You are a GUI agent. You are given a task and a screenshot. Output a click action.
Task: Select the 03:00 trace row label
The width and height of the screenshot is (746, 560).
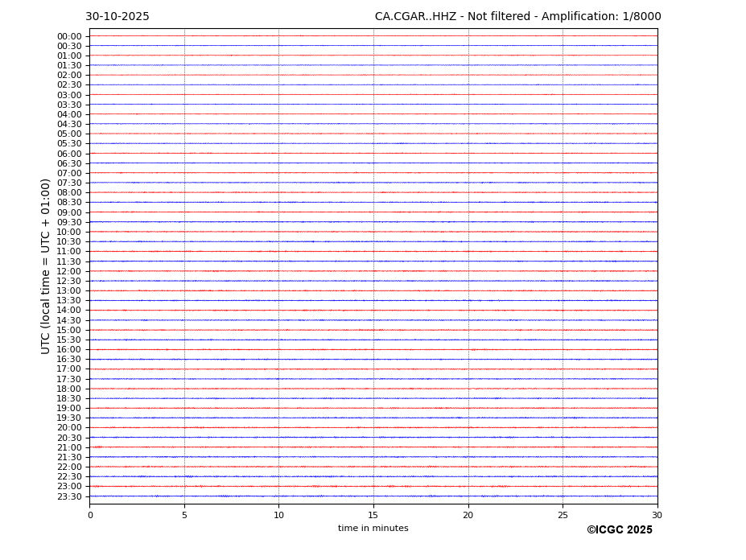tap(69, 95)
